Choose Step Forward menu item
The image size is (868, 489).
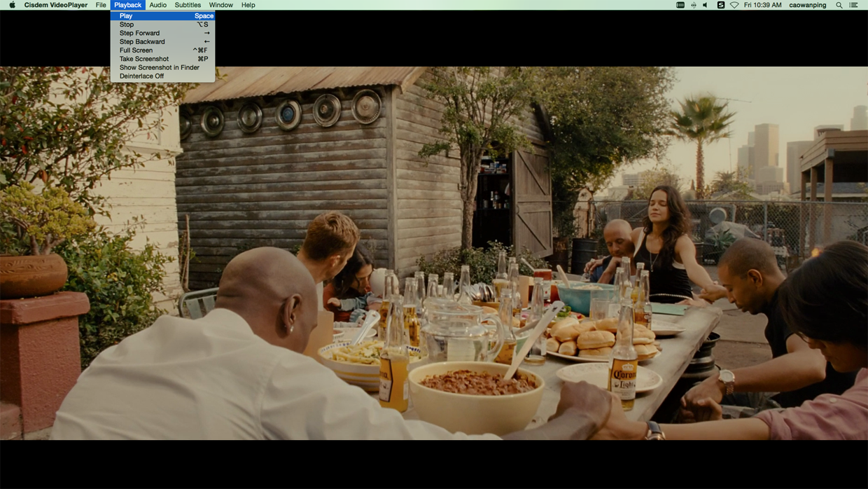click(162, 33)
